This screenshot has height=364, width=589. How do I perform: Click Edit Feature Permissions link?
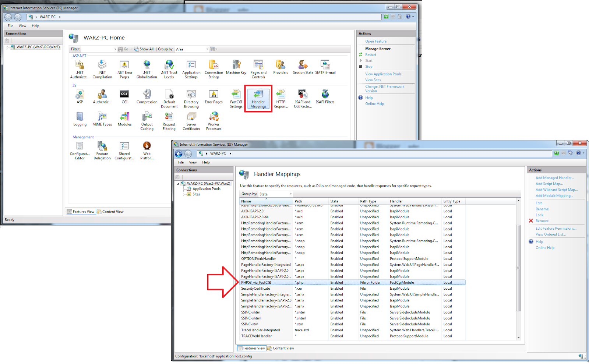pos(556,228)
